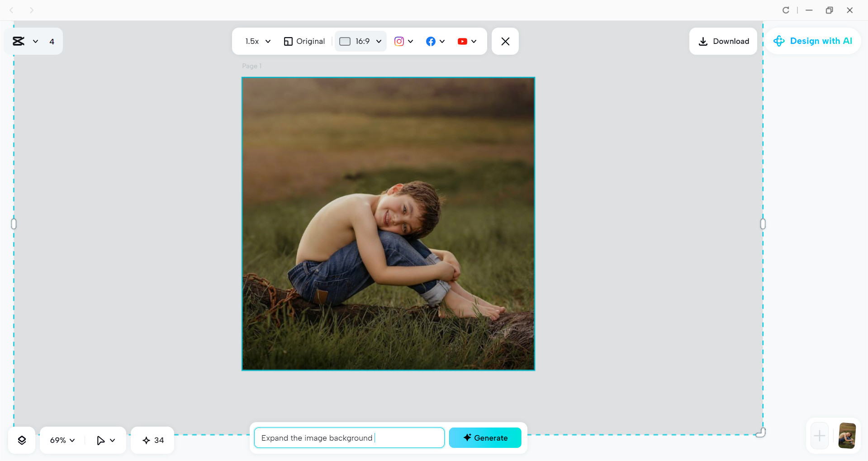Select the Facebook export preset icon
The width and height of the screenshot is (868, 461).
[431, 41]
